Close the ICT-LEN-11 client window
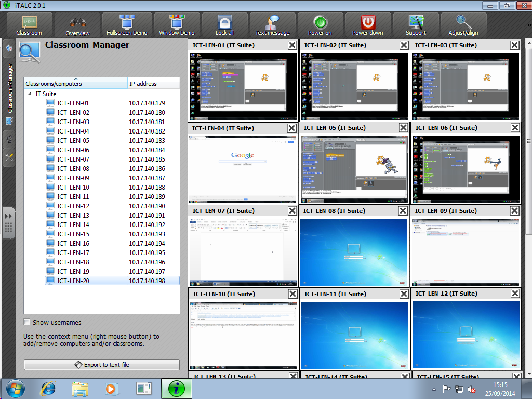Viewport: 532px width, 399px height. pos(404,294)
